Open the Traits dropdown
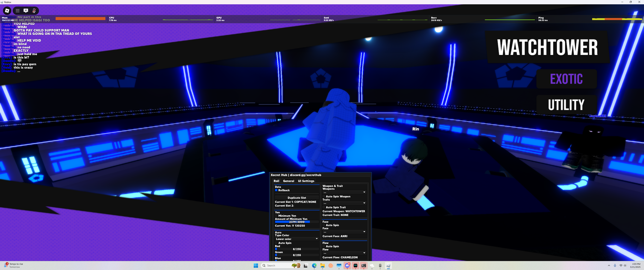 (344, 203)
